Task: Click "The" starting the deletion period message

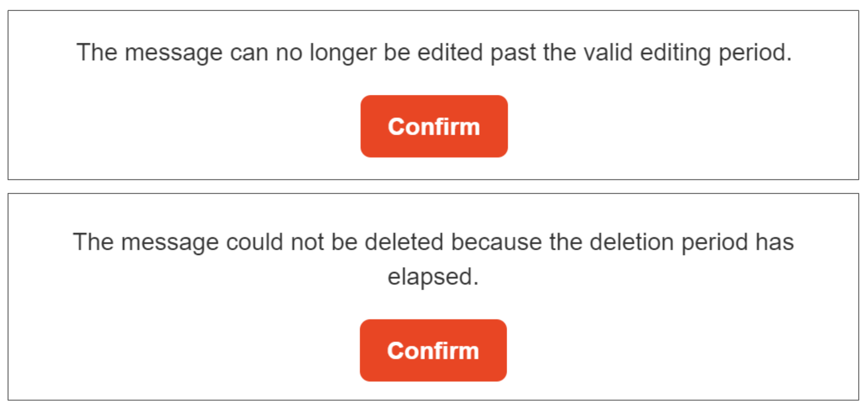Action: (x=94, y=242)
